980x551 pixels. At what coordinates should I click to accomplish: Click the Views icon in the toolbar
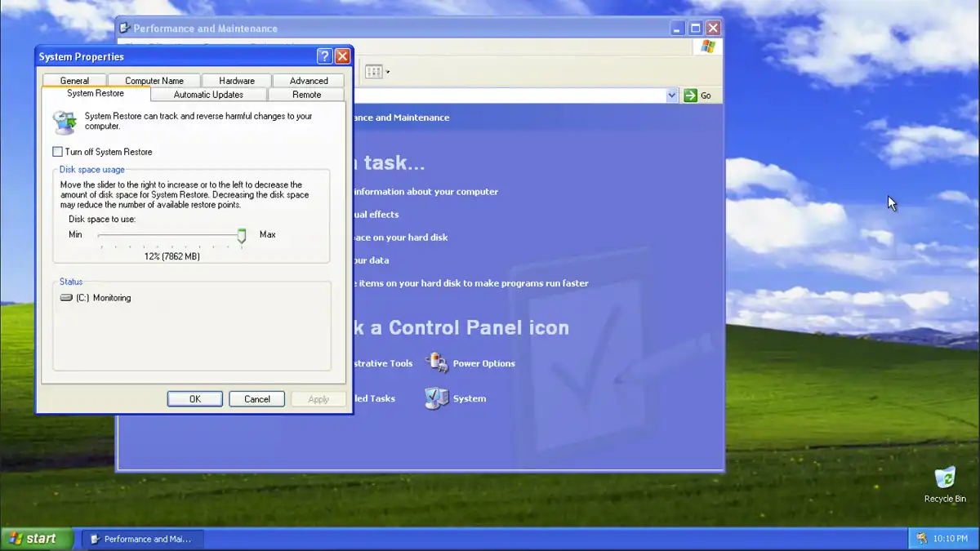click(x=373, y=72)
